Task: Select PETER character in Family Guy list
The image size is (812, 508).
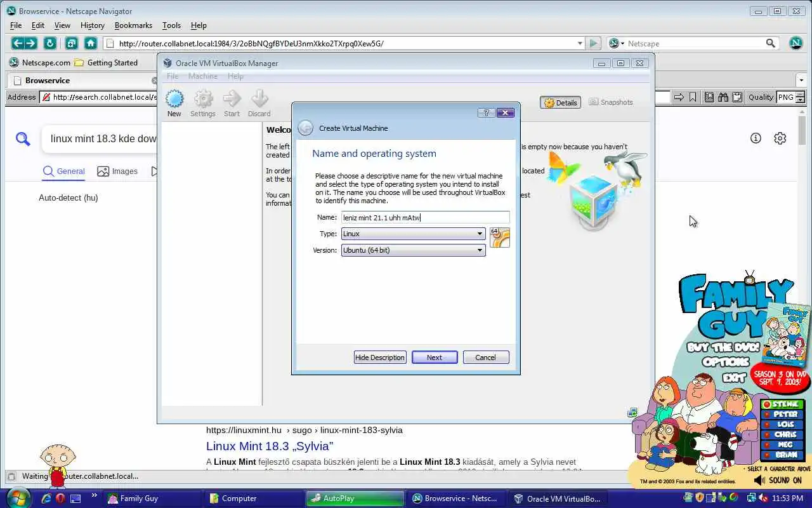Action: pos(783,415)
